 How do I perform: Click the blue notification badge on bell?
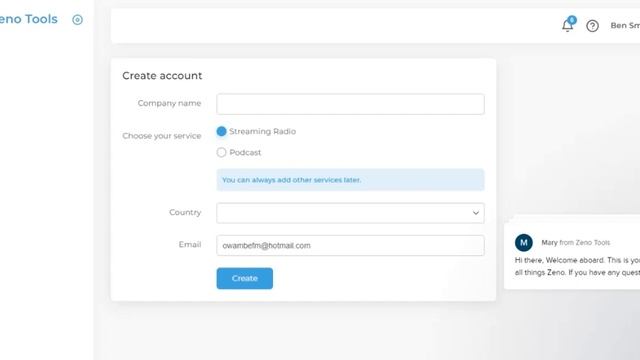[x=572, y=20]
